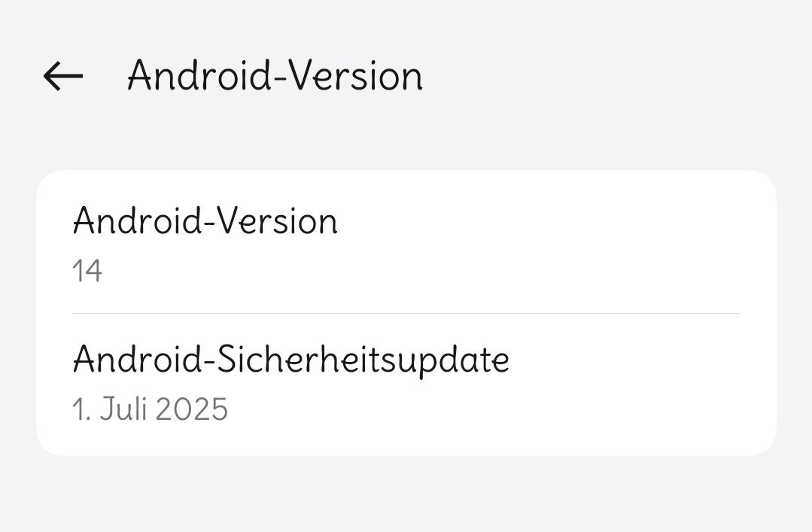
Task: Click the divider line between the two rows
Action: (406, 313)
